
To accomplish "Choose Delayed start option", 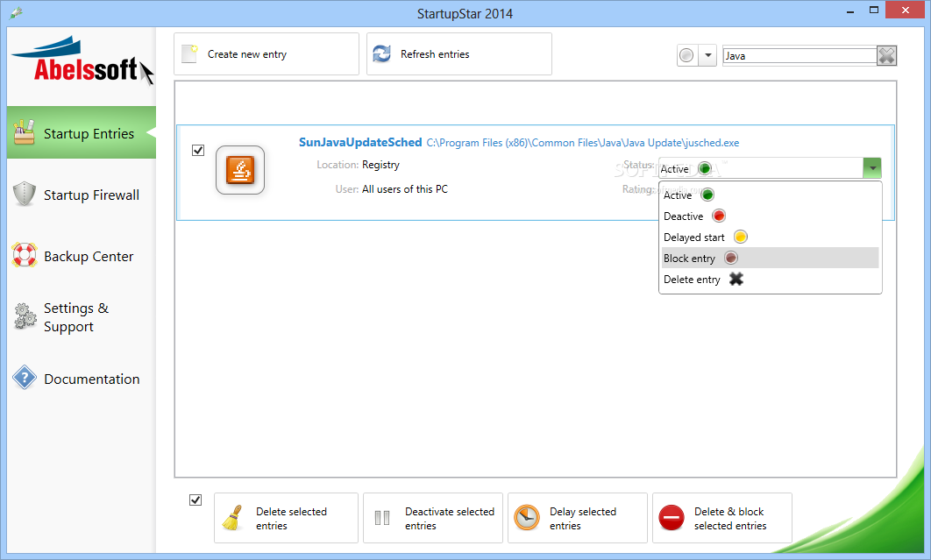I will click(x=770, y=237).
